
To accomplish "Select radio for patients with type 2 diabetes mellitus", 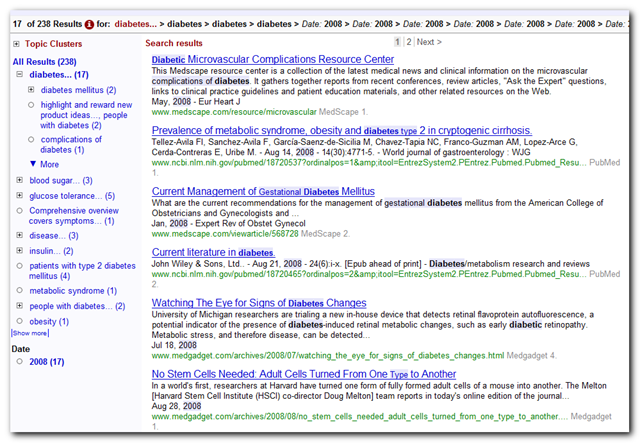I will (19, 266).
